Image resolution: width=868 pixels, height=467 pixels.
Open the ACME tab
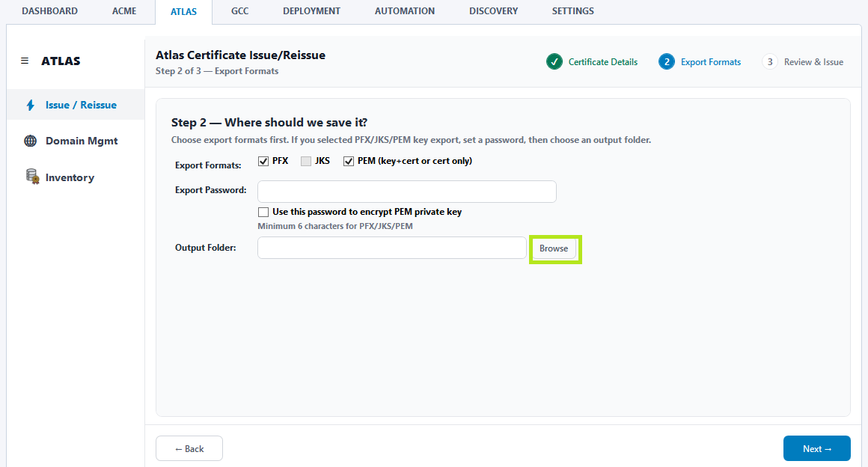124,11
